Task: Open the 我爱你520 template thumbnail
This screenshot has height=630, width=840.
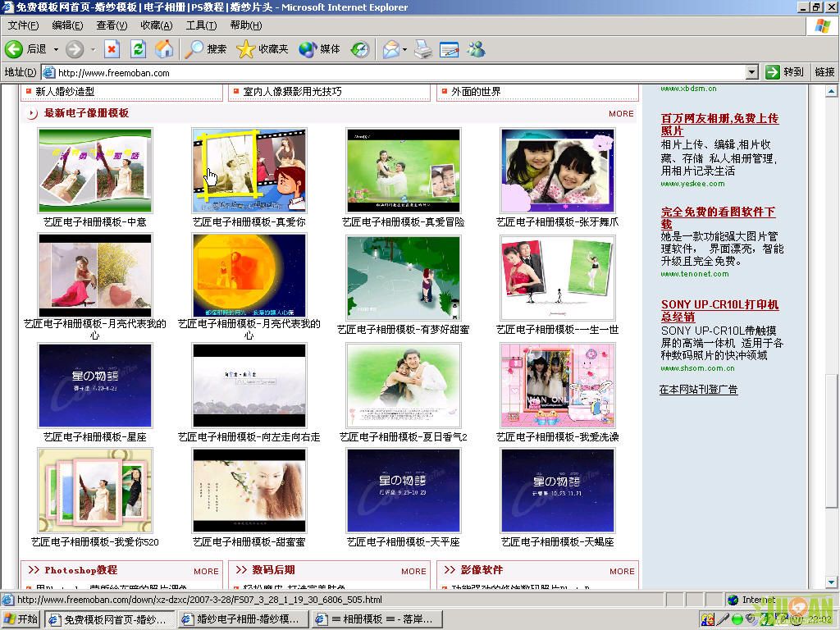Action: click(95, 491)
